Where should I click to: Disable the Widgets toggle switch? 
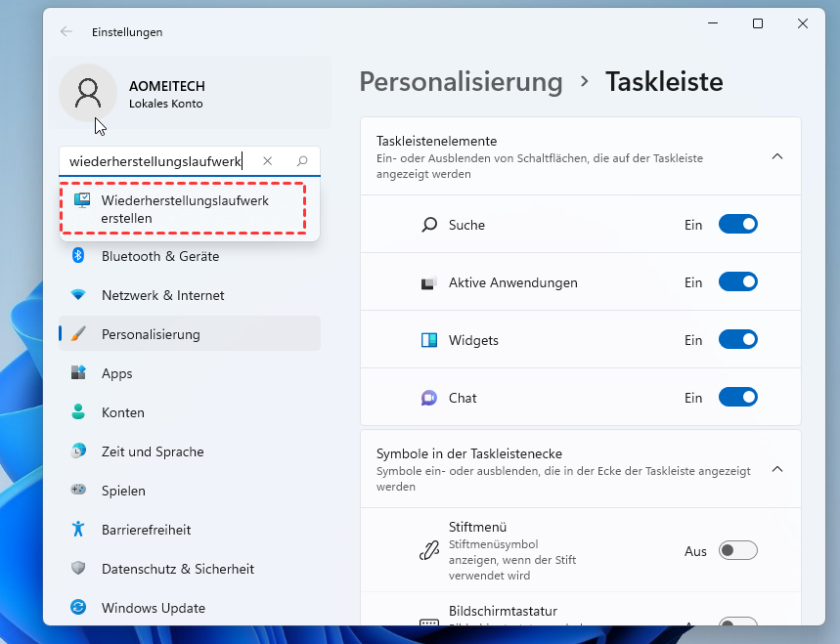click(737, 340)
